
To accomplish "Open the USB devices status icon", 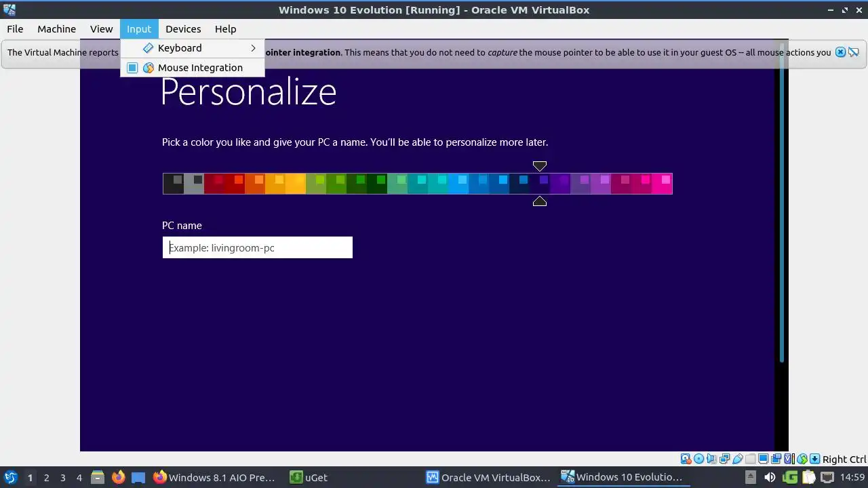I will coord(738,459).
